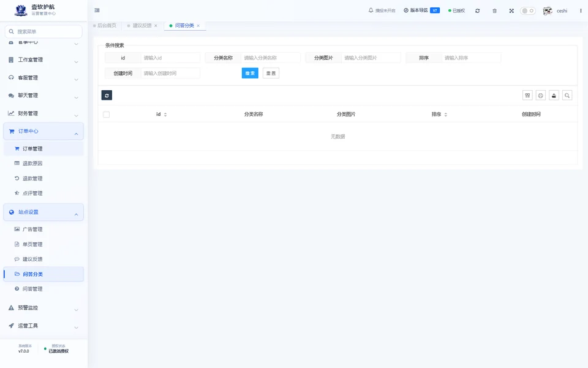Viewport: 588px width, 368px height.
Task: Open 订单管理 in the sidebar
Action: click(43, 149)
